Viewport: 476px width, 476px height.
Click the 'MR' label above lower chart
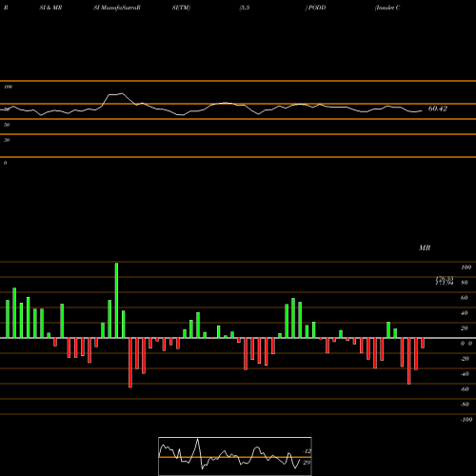(x=425, y=248)
